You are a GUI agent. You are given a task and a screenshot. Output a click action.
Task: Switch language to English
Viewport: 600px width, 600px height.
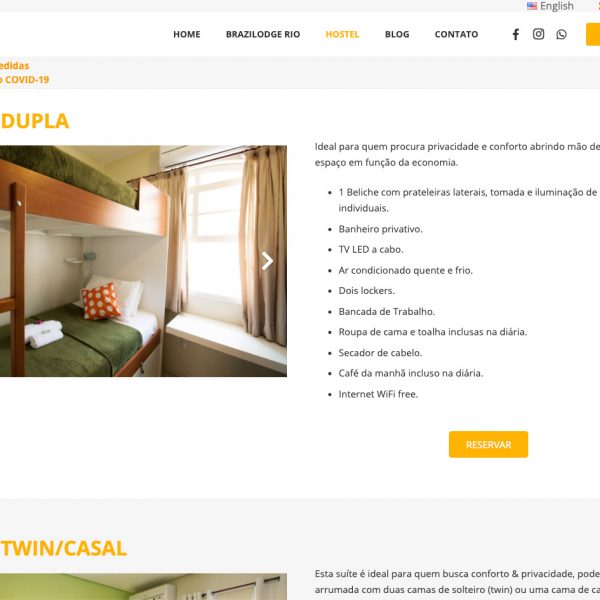tap(556, 6)
